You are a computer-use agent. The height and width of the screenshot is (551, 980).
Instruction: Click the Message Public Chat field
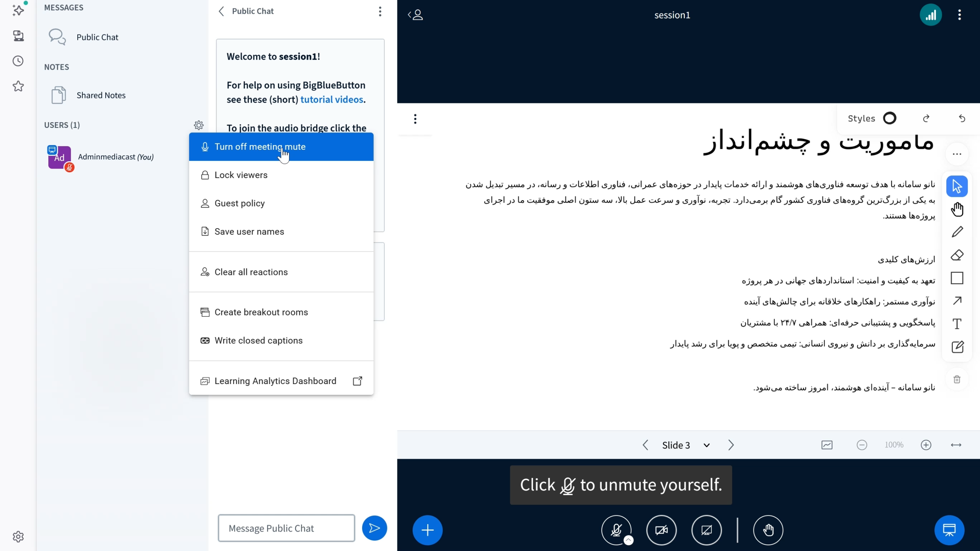pyautogui.click(x=286, y=528)
